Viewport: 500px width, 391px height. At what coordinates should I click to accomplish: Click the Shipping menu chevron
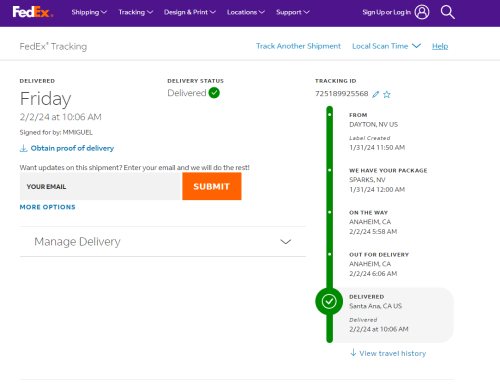coord(104,12)
